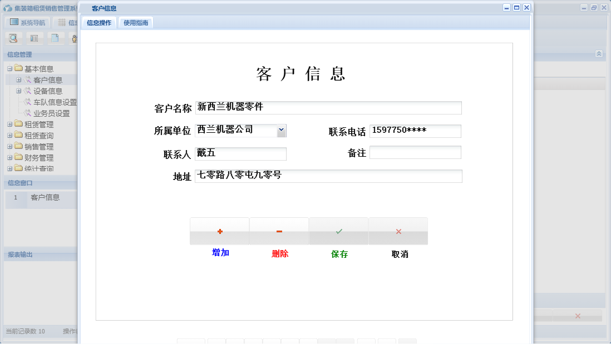This screenshot has width=611, height=364.
Task: Click the 增加 plus icon to add a record
Action: coord(220,231)
